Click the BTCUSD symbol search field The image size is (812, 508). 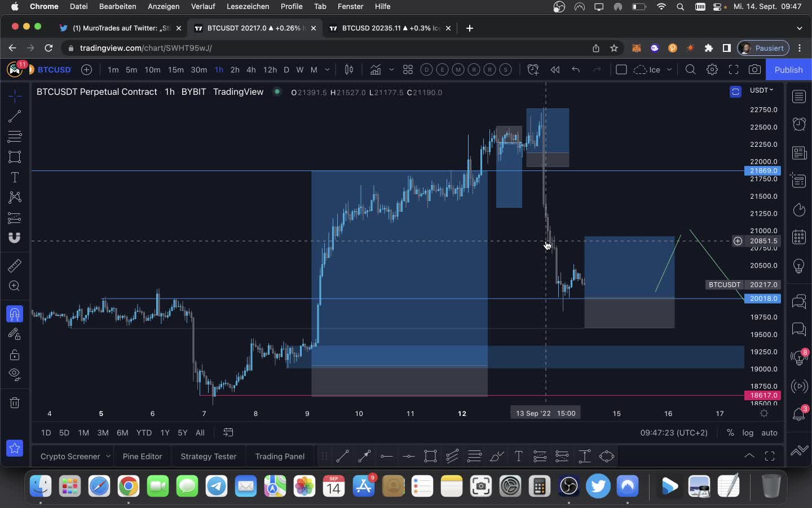click(55, 69)
